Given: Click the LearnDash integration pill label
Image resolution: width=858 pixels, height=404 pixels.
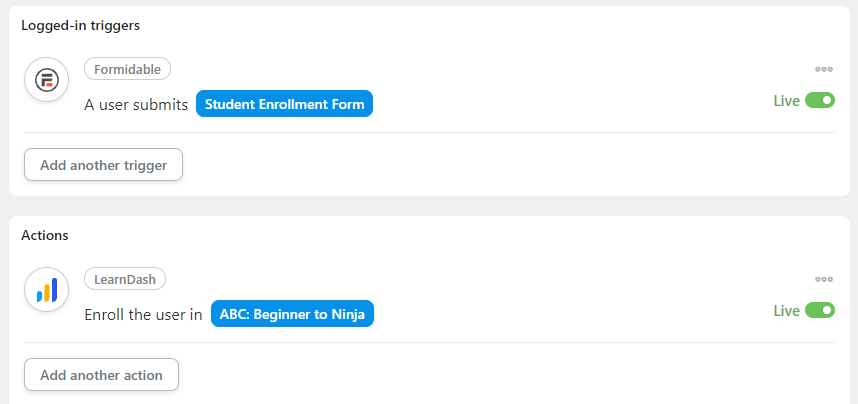Looking at the screenshot, I should click(x=125, y=279).
